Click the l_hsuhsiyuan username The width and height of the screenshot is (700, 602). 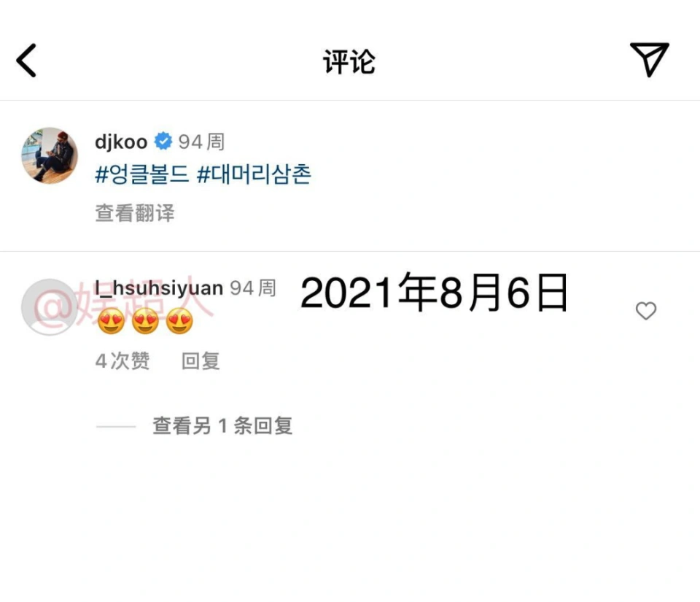tap(159, 288)
